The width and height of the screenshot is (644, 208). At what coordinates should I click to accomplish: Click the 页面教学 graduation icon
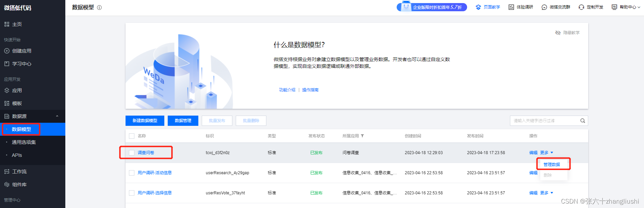tap(478, 7)
